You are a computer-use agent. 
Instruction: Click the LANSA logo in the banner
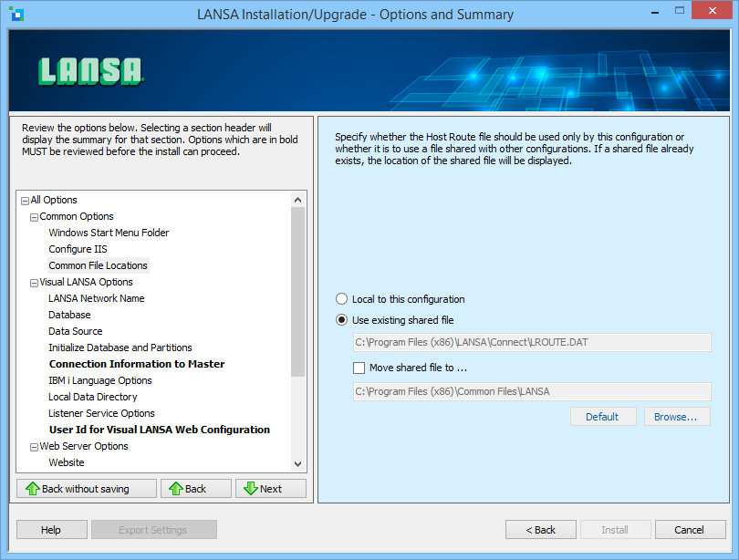coord(91,72)
